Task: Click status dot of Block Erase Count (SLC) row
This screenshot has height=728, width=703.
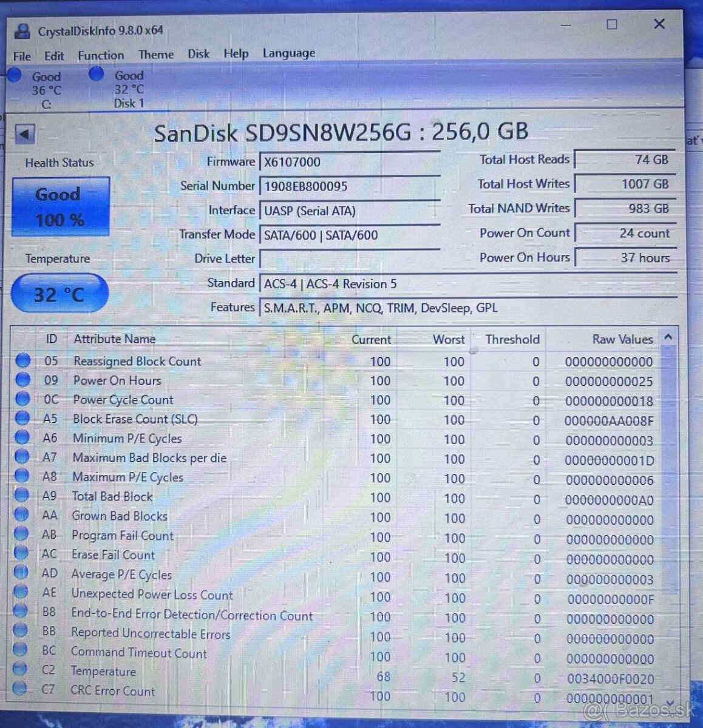Action: [x=22, y=418]
